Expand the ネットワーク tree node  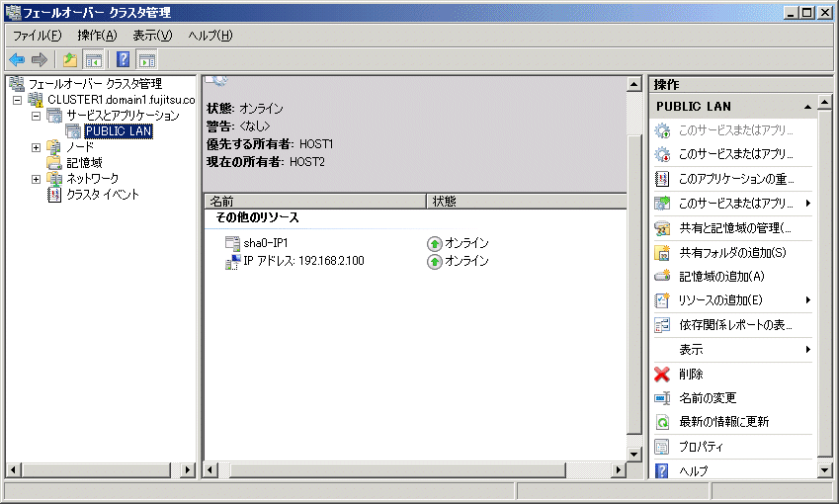36,179
